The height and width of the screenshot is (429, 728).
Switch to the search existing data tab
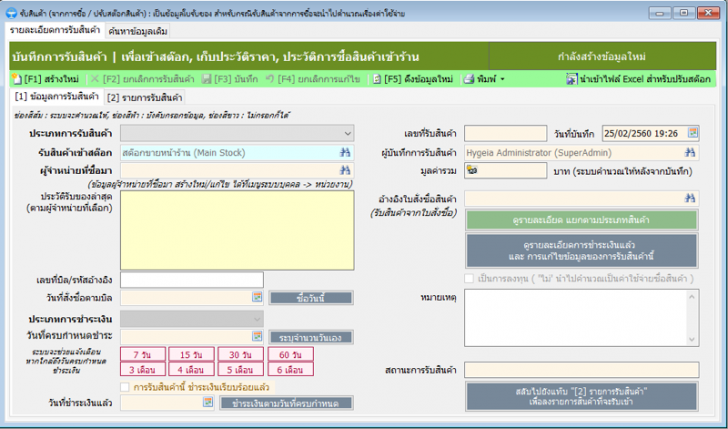[137, 31]
